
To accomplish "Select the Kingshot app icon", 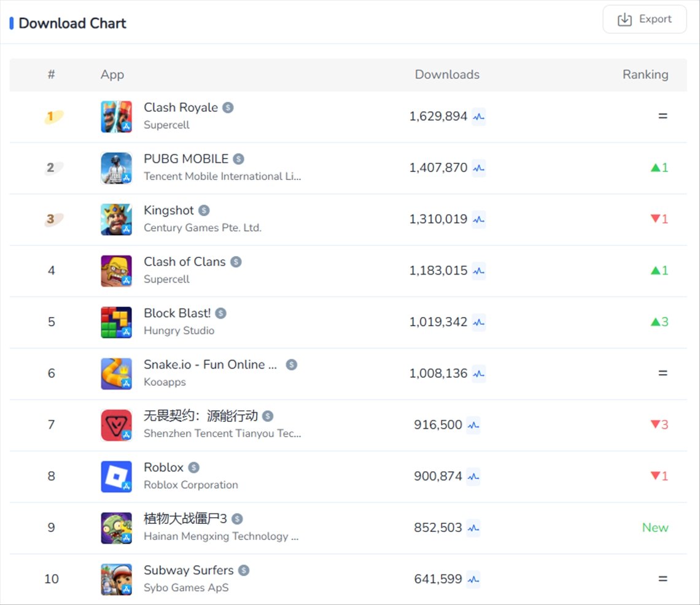I will pos(116,219).
